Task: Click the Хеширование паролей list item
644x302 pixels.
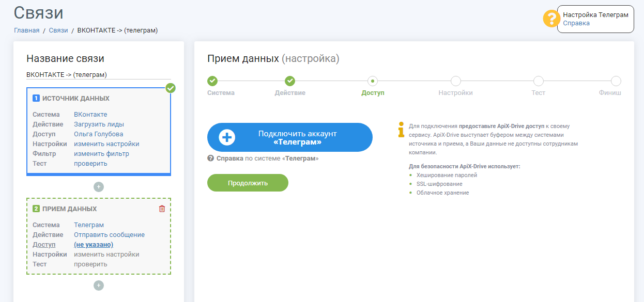Action: 447,176
